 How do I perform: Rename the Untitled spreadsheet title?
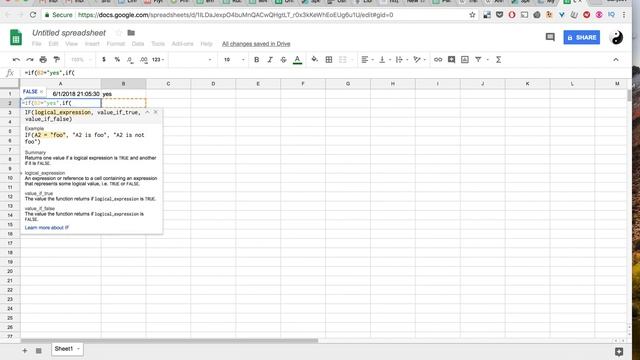coord(69,33)
